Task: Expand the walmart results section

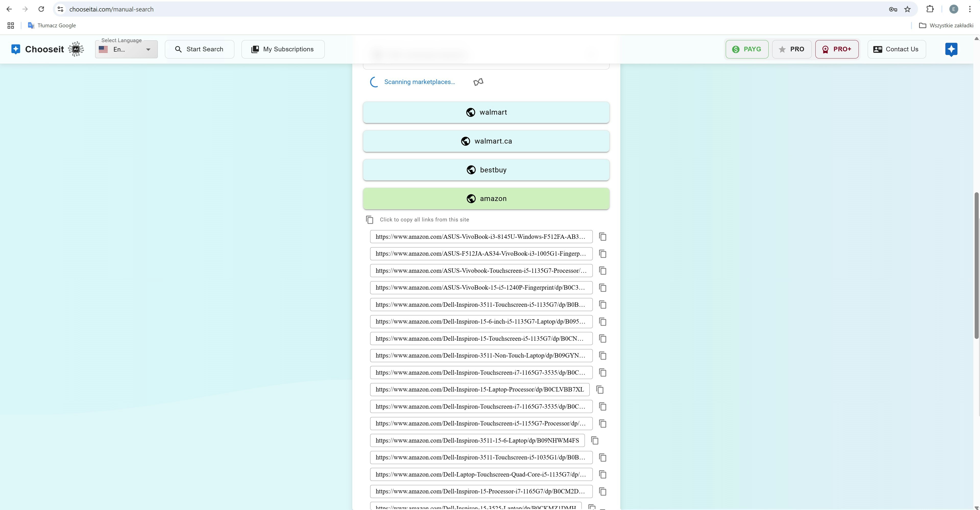Action: pos(486,112)
